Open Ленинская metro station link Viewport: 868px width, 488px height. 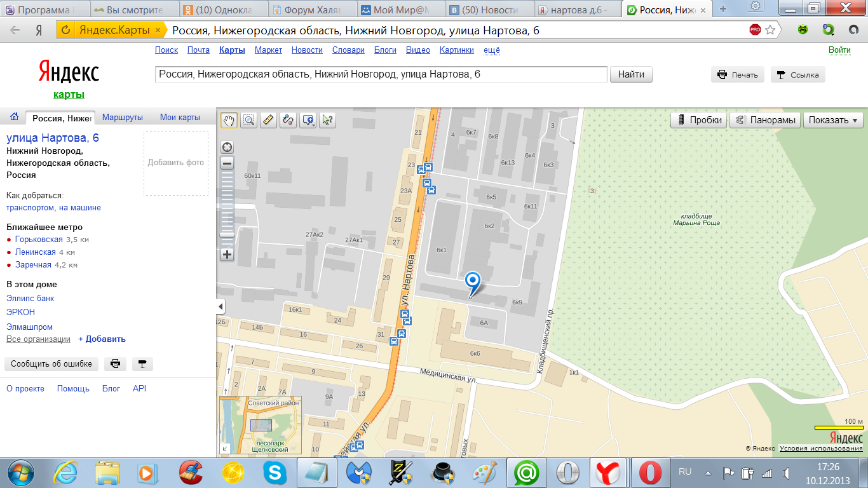(36, 252)
